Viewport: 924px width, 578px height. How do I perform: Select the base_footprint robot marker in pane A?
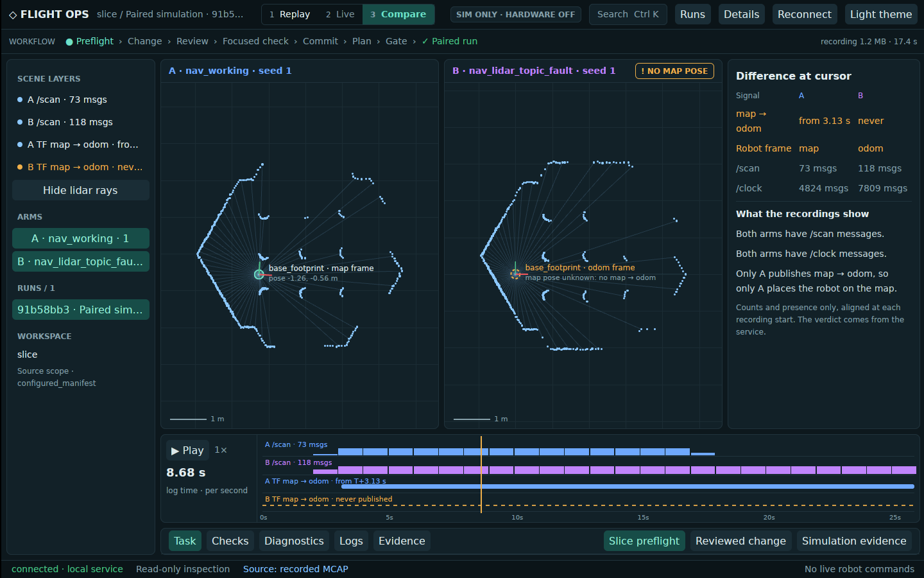click(x=259, y=274)
